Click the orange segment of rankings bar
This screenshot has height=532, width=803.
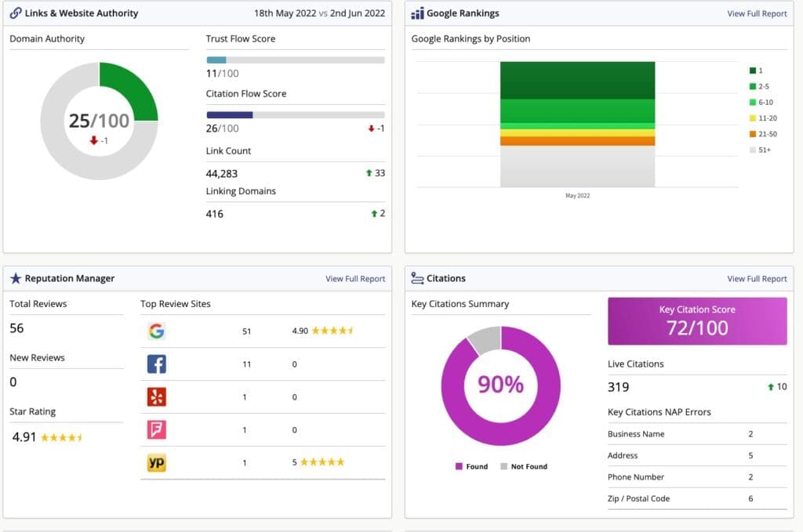tap(578, 141)
